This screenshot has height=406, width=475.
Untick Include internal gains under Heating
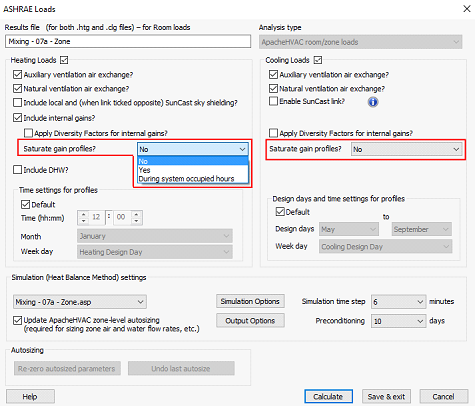(17, 118)
